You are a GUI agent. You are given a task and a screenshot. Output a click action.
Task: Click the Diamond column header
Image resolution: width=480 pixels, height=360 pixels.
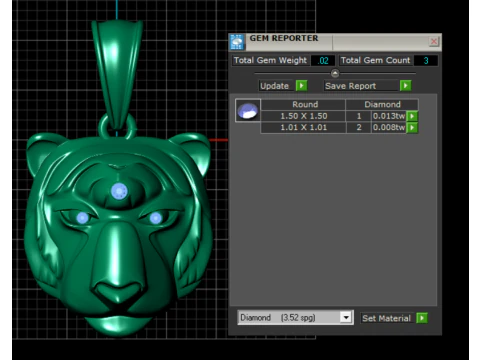pos(382,104)
